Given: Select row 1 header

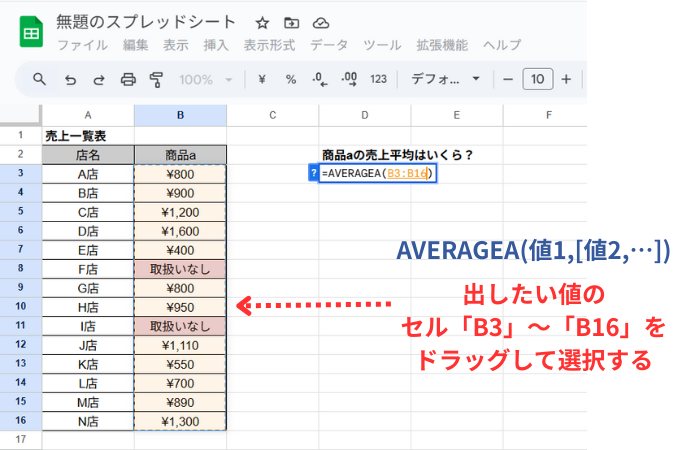Looking at the screenshot, I should pos(21,136).
